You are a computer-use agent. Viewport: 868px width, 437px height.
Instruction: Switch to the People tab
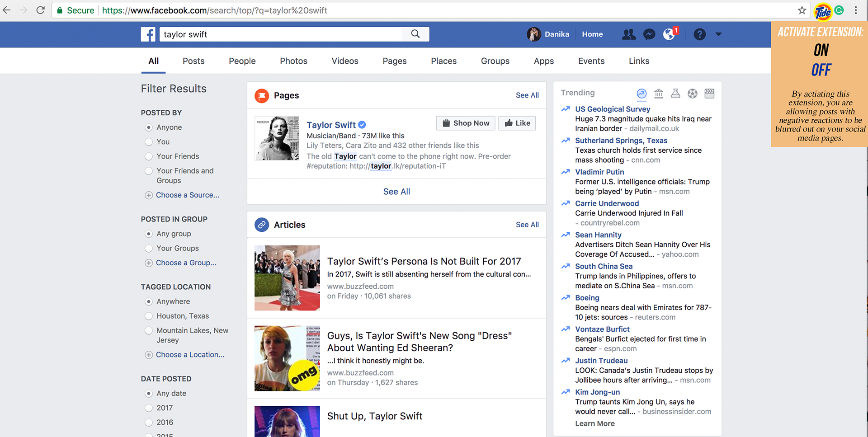(x=242, y=61)
